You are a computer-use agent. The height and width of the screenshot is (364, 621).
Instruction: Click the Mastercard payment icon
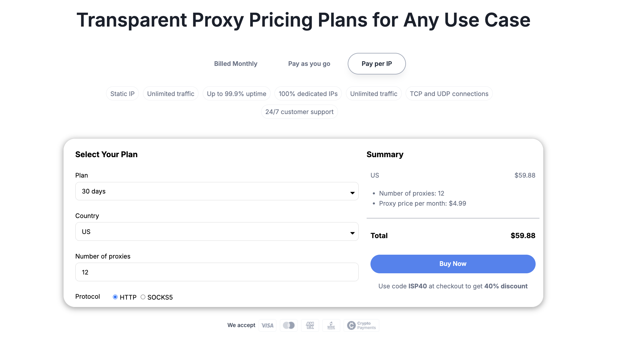[x=289, y=325]
